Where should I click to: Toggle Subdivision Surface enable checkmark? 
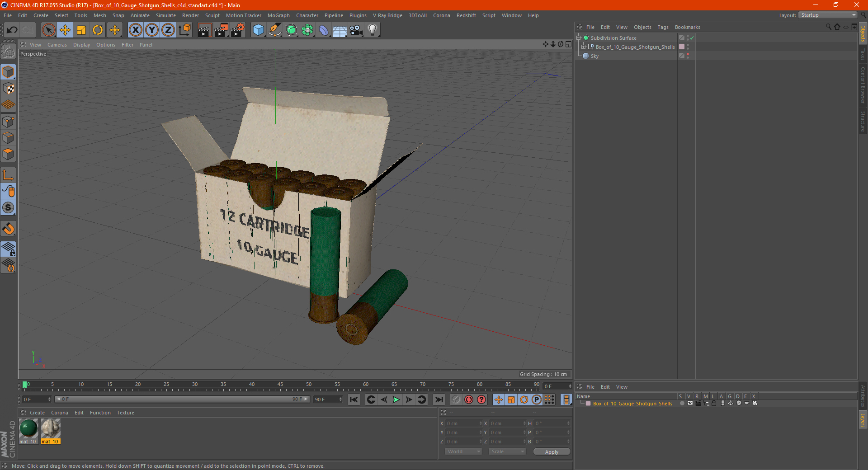pyautogui.click(x=692, y=38)
